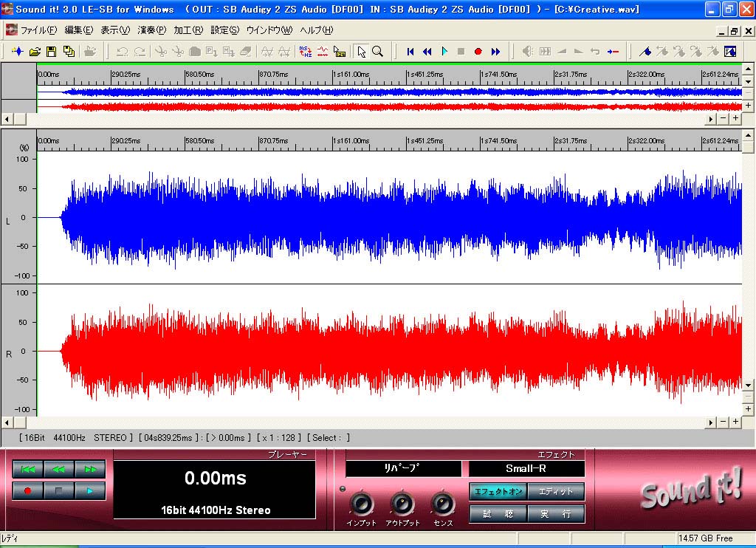Click the 実行 execute button
This screenshot has height=548, width=756.
556,514
